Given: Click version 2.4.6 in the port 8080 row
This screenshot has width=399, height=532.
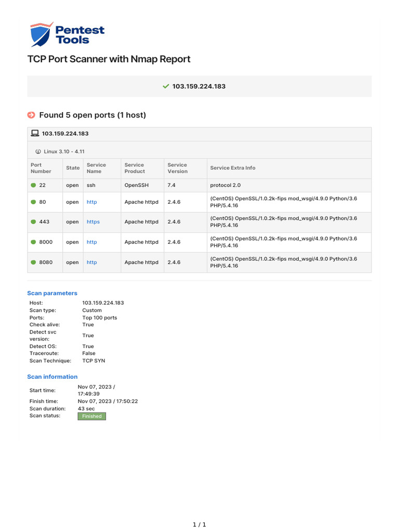Looking at the screenshot, I should (174, 262).
